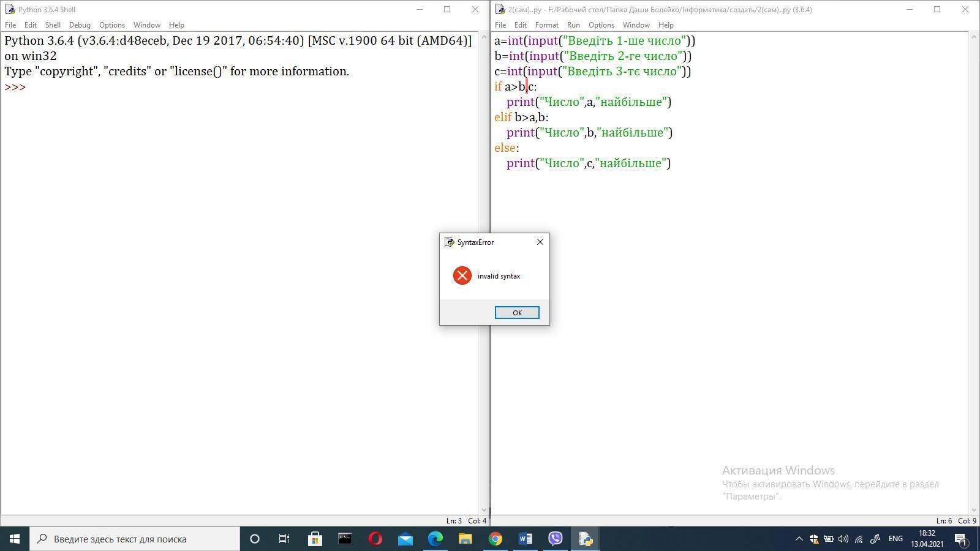The image size is (980, 551).
Task: Open Edit menu in Python Shell window
Action: (x=31, y=25)
